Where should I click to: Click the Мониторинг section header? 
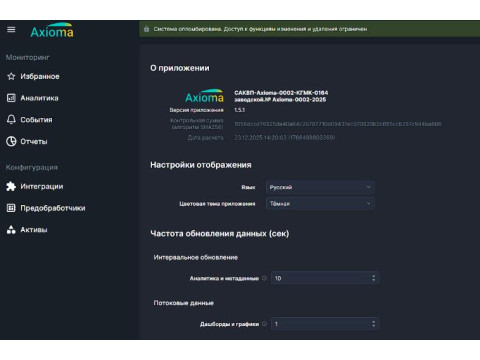28,57
